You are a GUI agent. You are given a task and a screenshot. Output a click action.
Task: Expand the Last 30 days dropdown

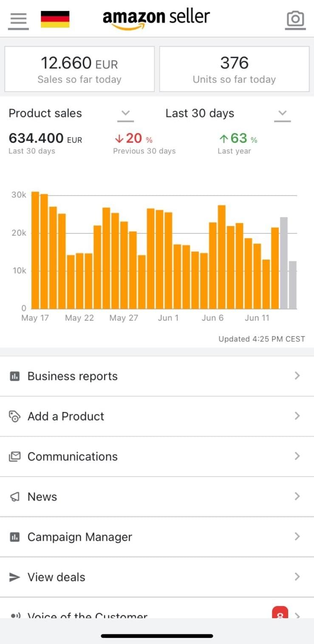coord(283,113)
